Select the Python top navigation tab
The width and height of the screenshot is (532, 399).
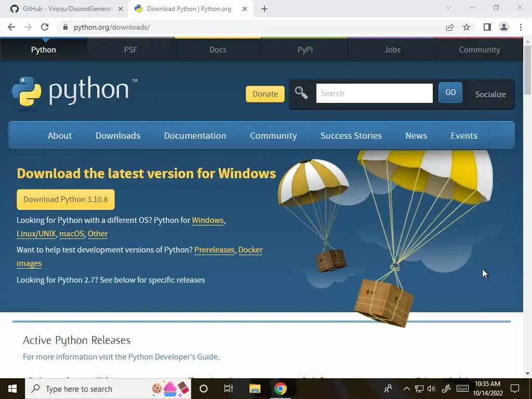click(x=44, y=49)
